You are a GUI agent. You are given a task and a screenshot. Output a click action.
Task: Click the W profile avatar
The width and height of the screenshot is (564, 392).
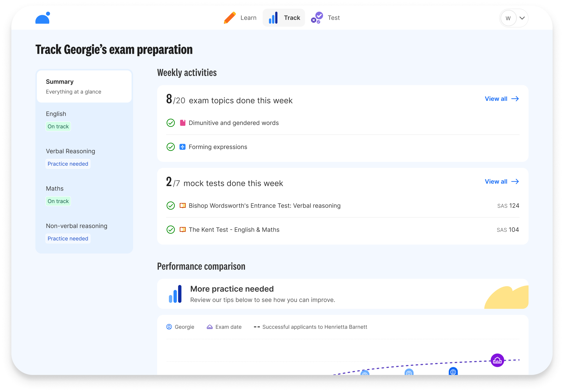508,18
